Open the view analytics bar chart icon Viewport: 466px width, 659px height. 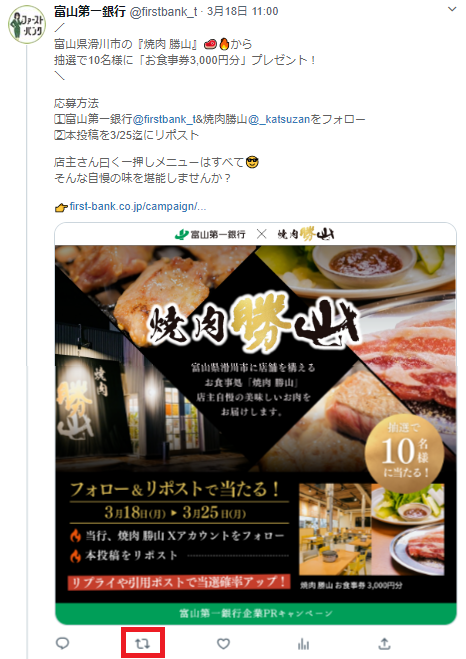tap(303, 644)
